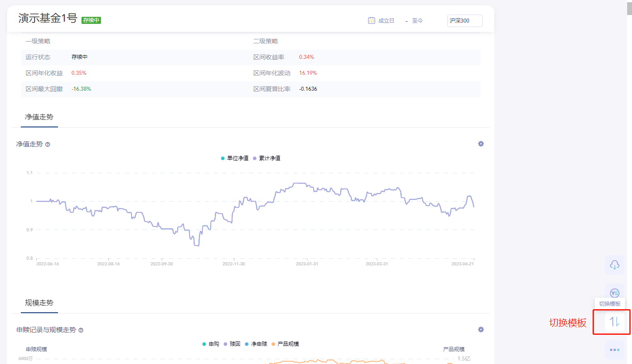The image size is (632, 364).
Task: Toggle 单位净值 legend series
Action: coord(235,158)
